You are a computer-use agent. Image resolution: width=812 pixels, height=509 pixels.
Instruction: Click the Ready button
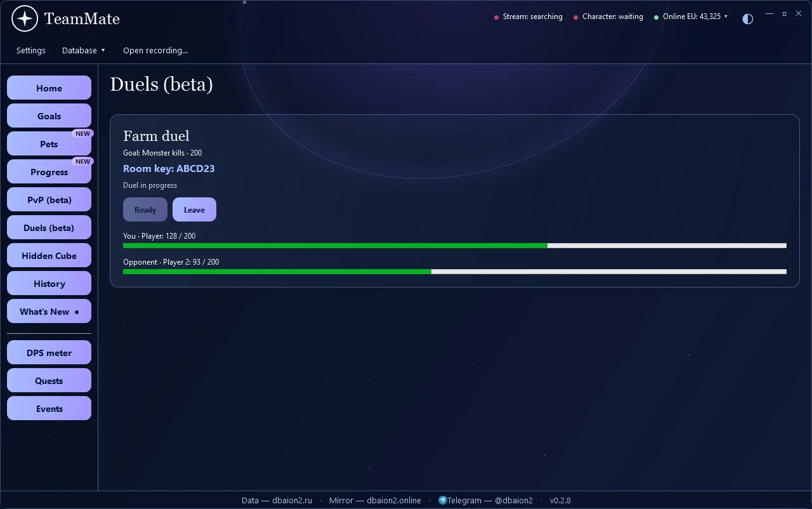click(145, 209)
